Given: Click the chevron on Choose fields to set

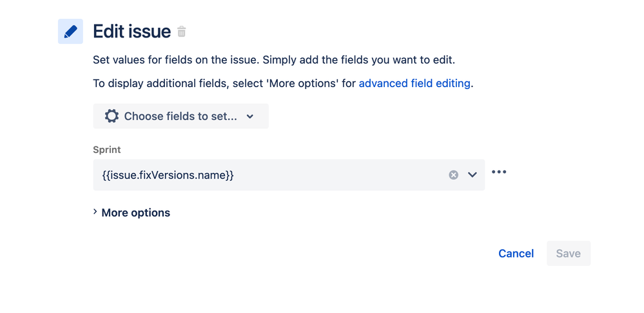Looking at the screenshot, I should tap(250, 116).
